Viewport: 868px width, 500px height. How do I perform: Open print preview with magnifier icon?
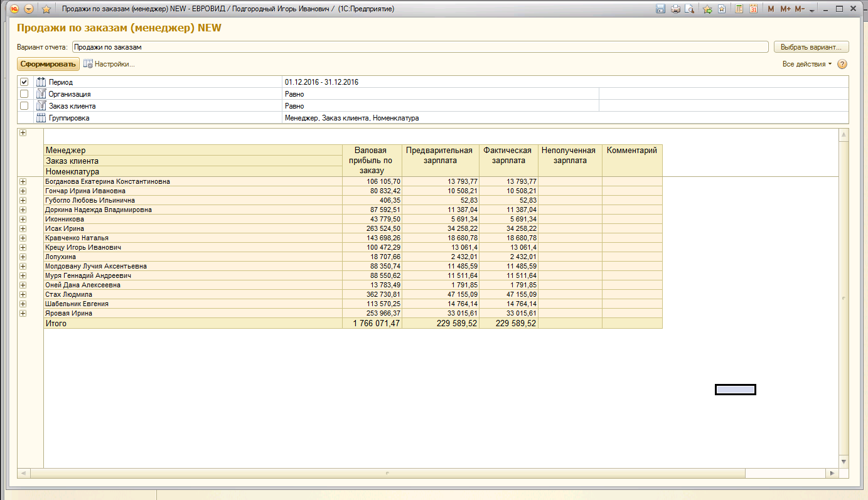coord(689,9)
